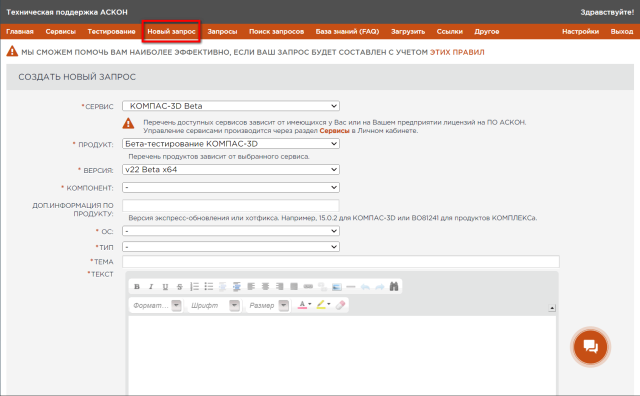Insert a horizontal line
Viewport: 640px width, 396px height.
coord(351,287)
